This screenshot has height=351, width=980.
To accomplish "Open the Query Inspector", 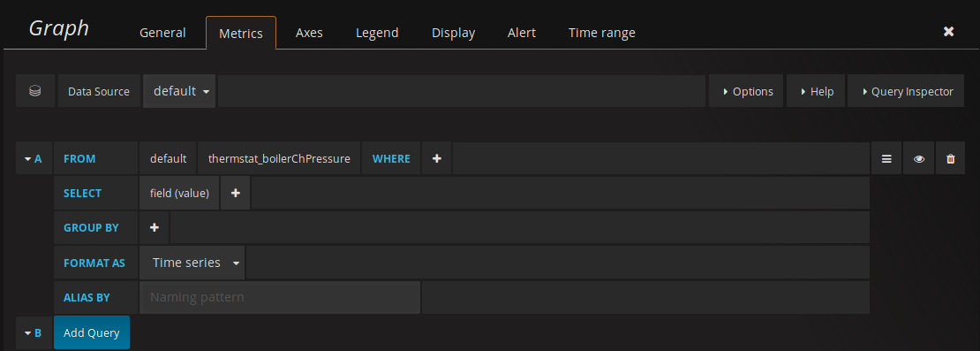I will [x=906, y=91].
